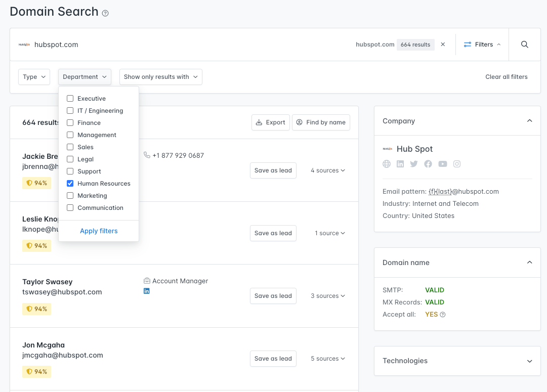Save Leslie as lead
The width and height of the screenshot is (547, 392).
273,233
